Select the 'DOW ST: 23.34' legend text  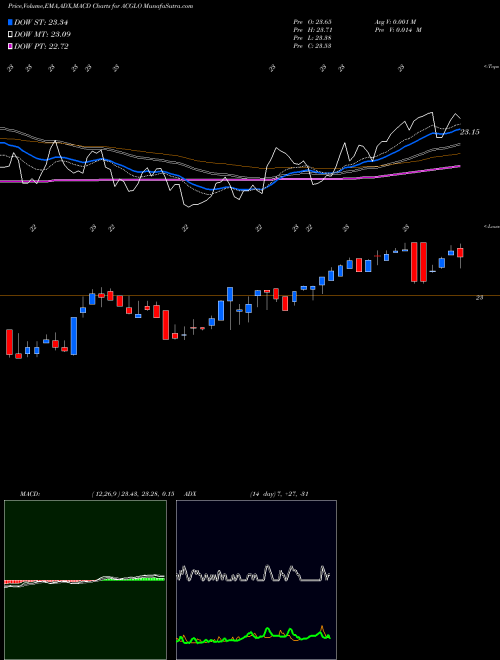[x=41, y=22]
